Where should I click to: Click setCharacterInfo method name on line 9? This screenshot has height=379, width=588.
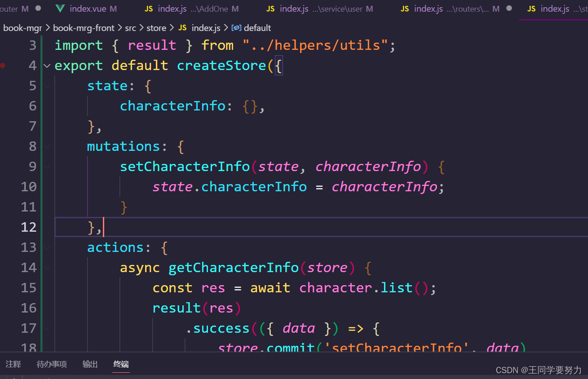pyautogui.click(x=185, y=167)
